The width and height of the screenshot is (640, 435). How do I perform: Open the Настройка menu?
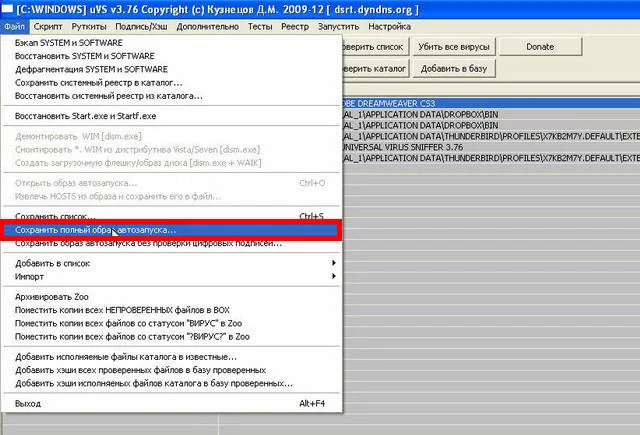[x=389, y=27]
